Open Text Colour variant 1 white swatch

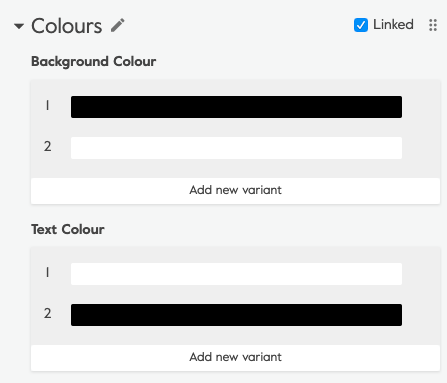point(236,274)
